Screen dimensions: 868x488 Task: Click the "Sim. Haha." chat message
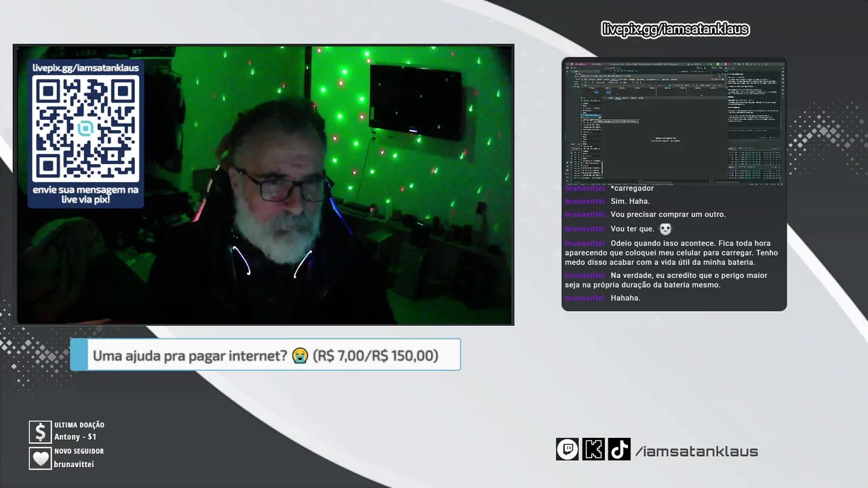[630, 201]
